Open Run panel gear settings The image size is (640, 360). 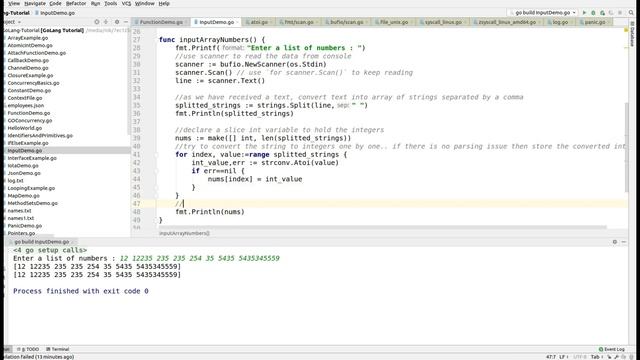pos(615,242)
